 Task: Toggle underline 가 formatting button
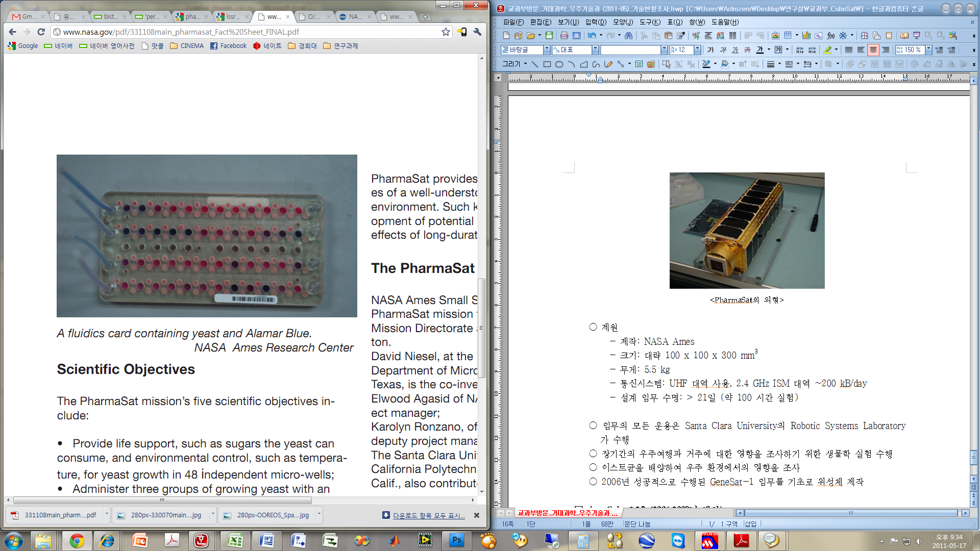point(735,50)
